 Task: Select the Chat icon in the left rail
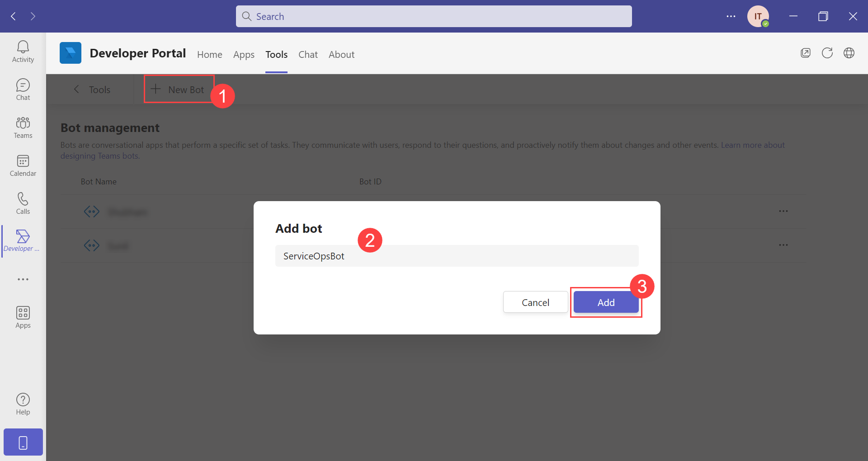click(23, 89)
